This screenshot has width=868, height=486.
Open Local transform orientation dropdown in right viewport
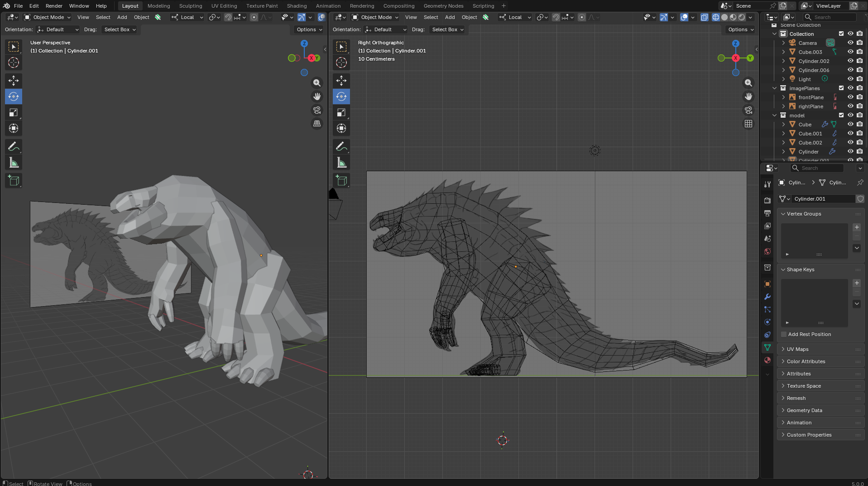[515, 17]
